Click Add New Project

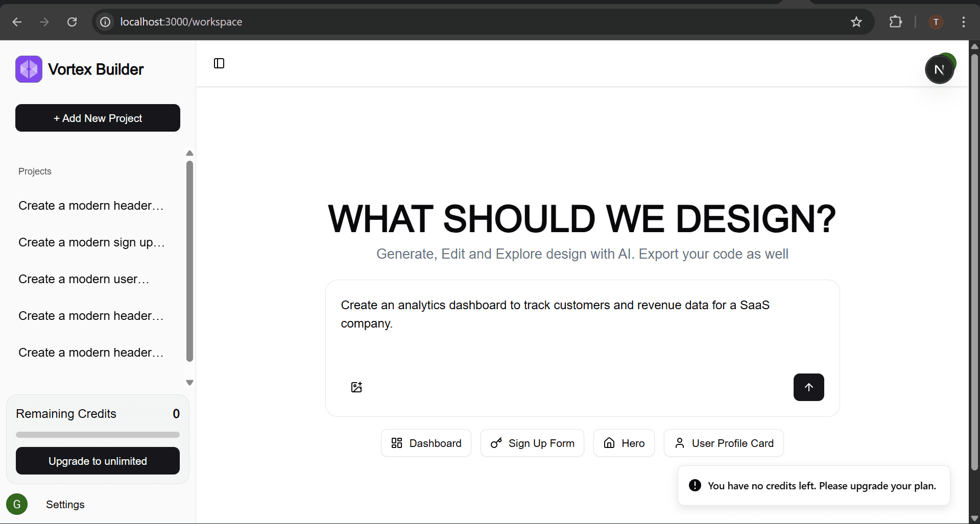point(98,118)
